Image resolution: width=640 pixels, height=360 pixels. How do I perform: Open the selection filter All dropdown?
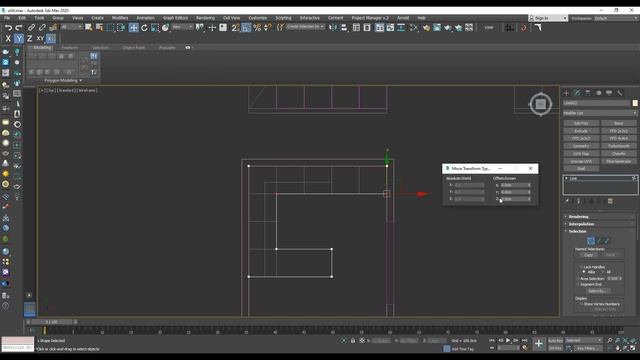[x=71, y=27]
